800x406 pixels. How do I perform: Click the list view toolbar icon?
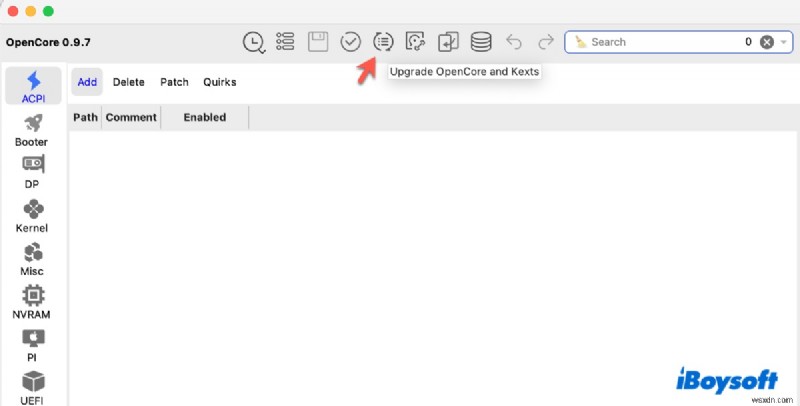coord(285,42)
